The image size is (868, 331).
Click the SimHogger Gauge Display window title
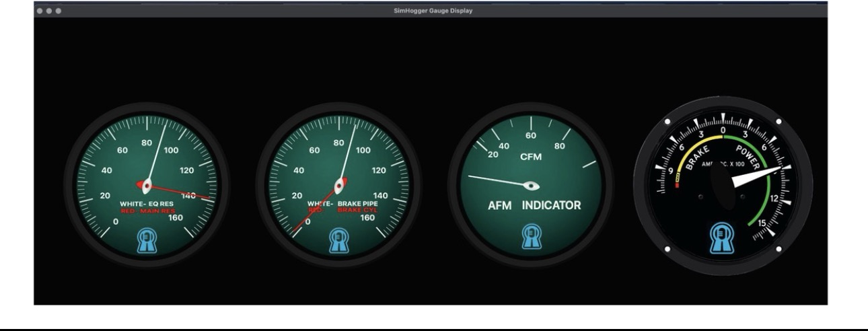(433, 11)
